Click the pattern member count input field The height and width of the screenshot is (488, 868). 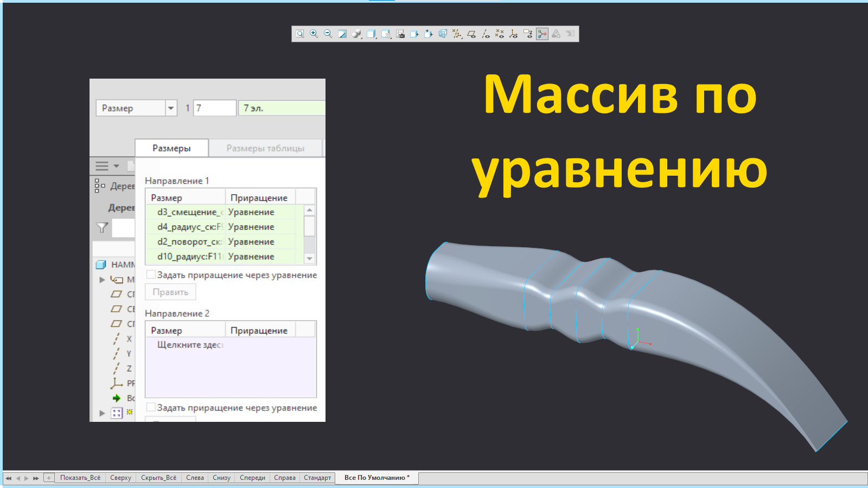(214, 108)
